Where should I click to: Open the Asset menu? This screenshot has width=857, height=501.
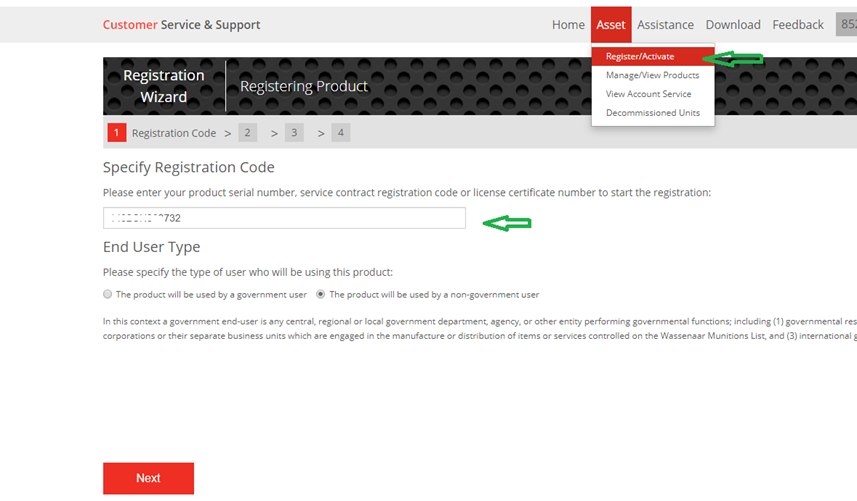[x=611, y=25]
